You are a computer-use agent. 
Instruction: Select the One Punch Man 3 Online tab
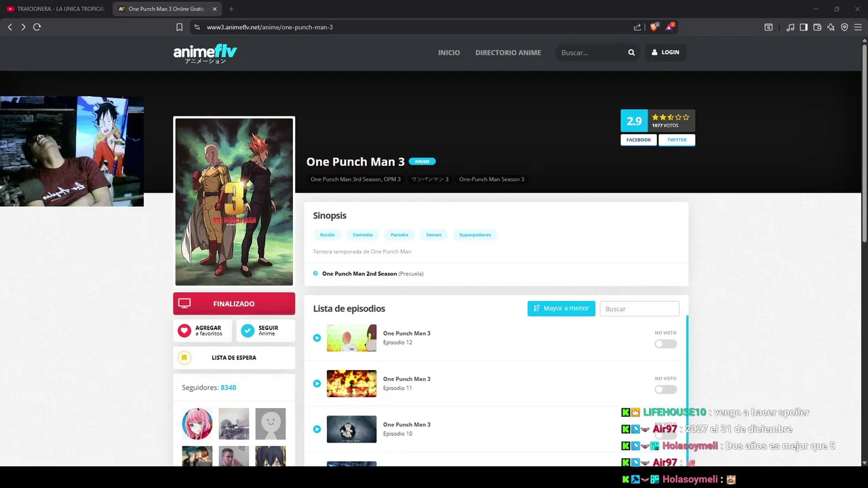point(167,9)
